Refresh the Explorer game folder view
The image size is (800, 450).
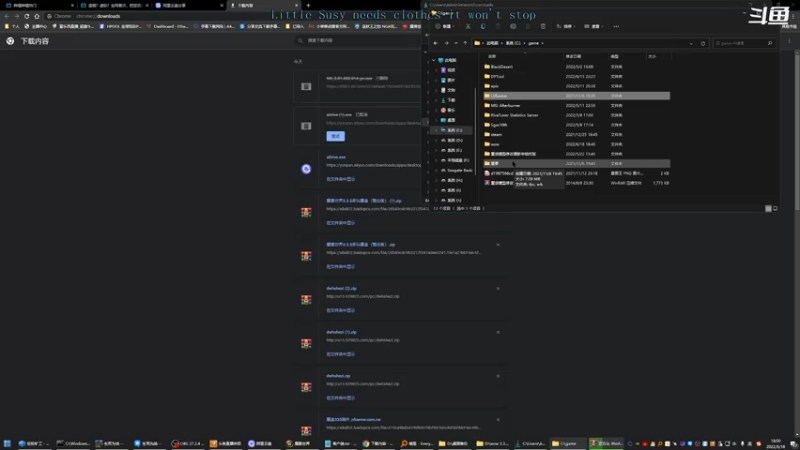[703, 43]
